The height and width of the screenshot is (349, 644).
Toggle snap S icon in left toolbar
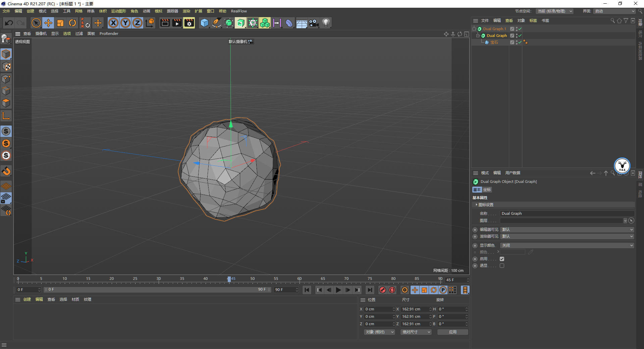(6, 131)
